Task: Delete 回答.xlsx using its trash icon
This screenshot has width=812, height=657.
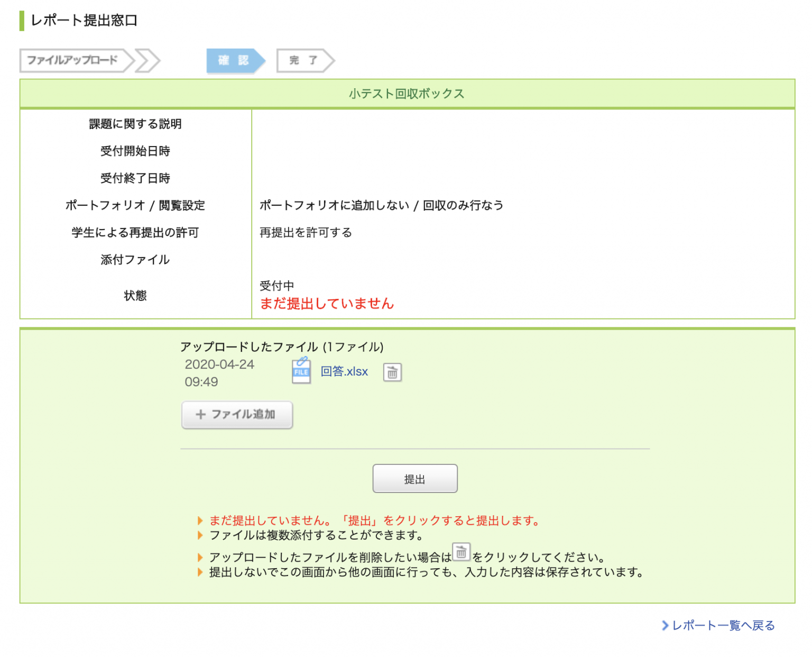Action: [x=392, y=372]
